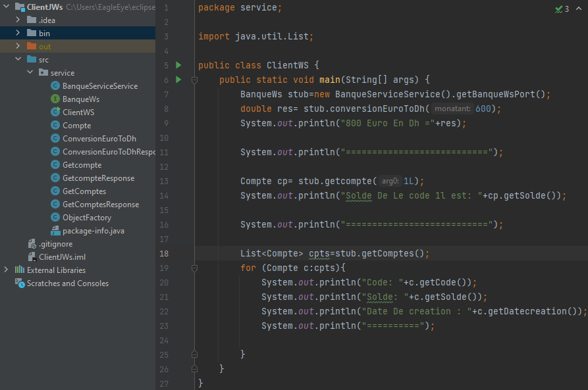Expand the bin folder
This screenshot has height=390, width=588.
(x=18, y=33)
